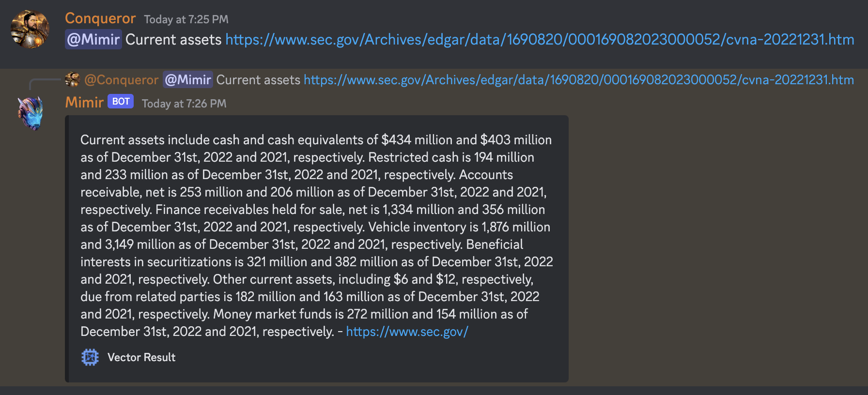
Task: Click the BOT tag beside Mimir
Action: [121, 101]
